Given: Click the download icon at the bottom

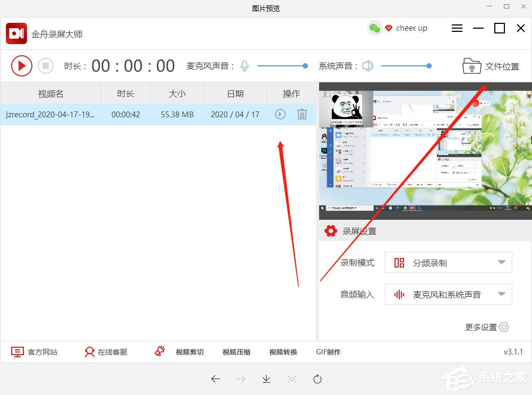Looking at the screenshot, I should pos(266,379).
